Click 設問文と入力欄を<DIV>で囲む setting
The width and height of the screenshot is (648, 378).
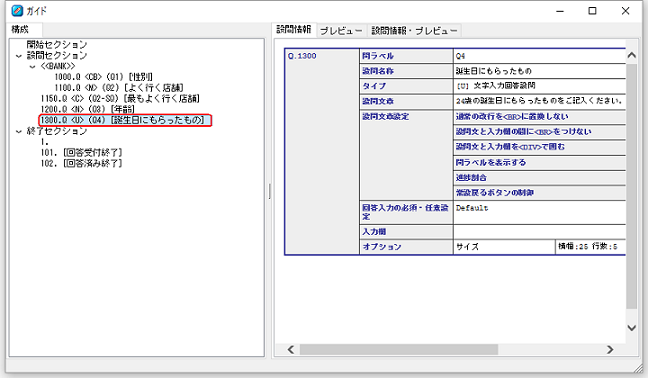540,147
